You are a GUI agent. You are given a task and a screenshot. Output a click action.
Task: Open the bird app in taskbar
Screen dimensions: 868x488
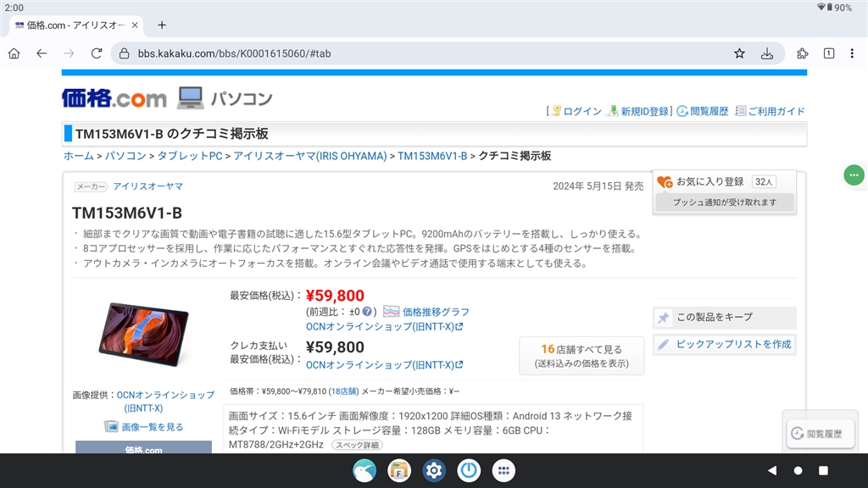[364, 470]
